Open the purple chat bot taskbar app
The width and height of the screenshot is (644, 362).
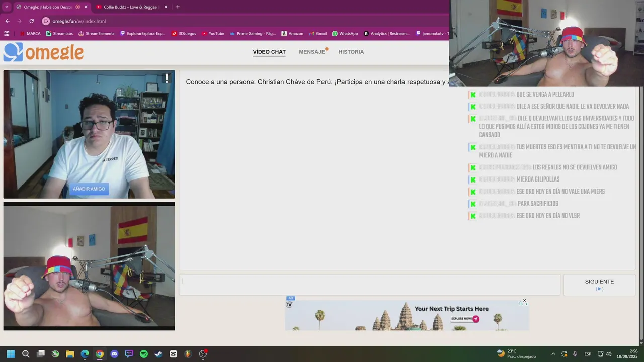[129, 354]
